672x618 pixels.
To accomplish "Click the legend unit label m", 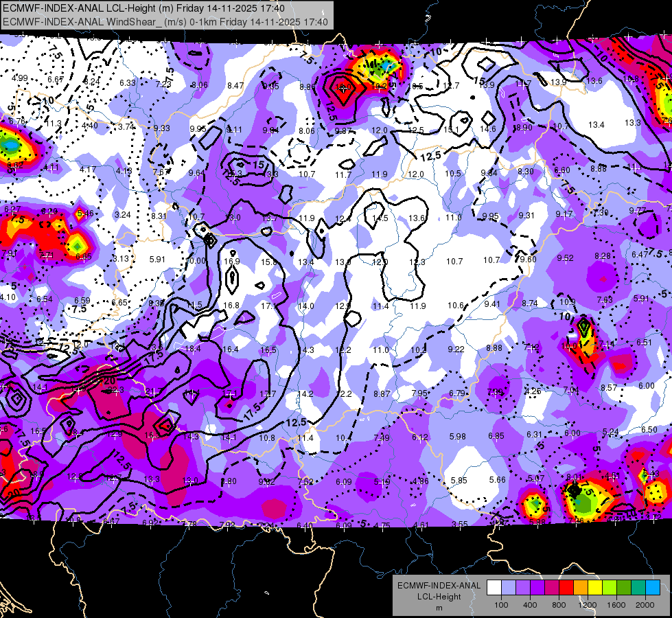I will (x=439, y=608).
